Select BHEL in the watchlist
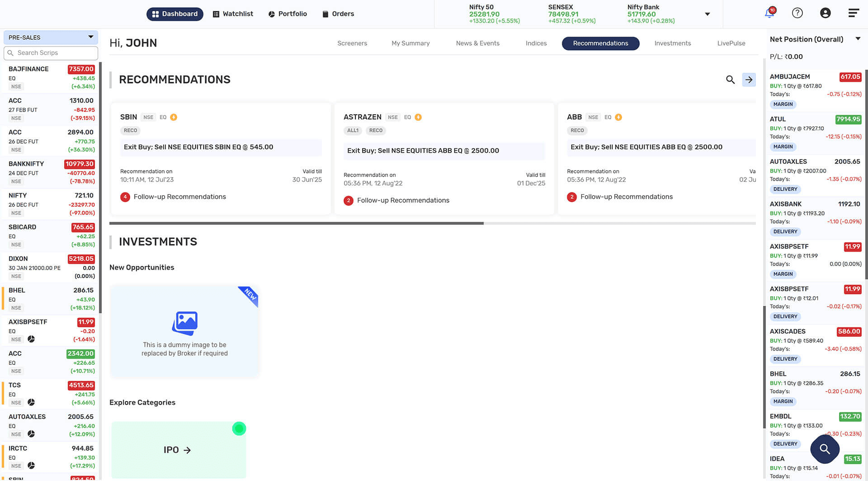Viewport: 868px width, 481px height. 50,299
